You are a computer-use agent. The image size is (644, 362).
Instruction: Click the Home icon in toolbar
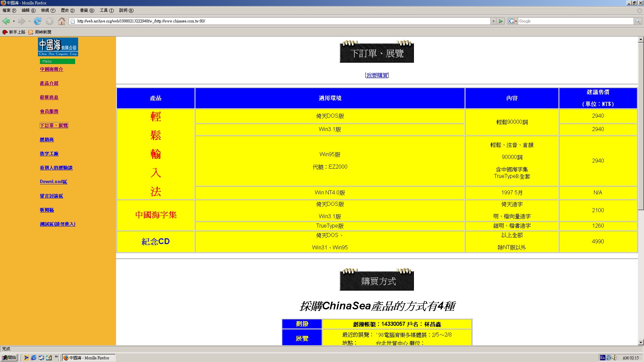pos(62,21)
